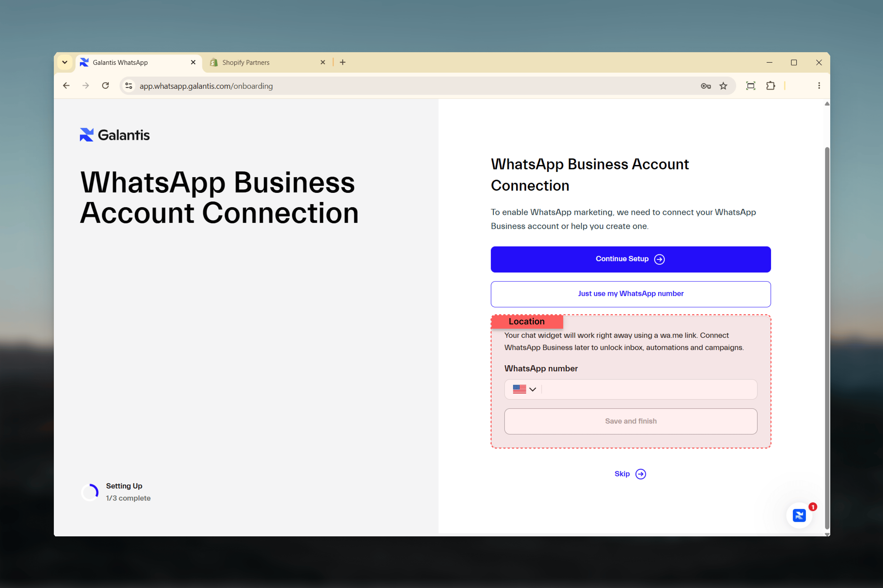Reload the onboarding page
This screenshot has width=883, height=588.
[106, 86]
